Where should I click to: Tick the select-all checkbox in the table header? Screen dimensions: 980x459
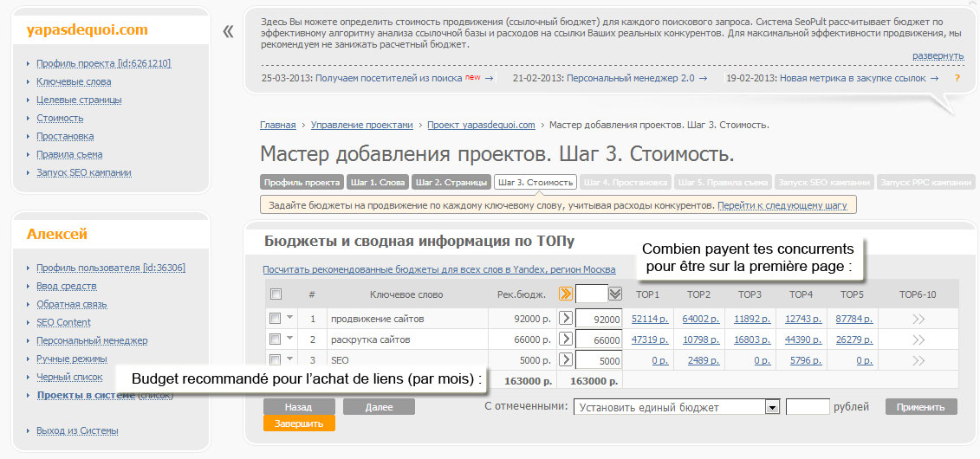click(276, 294)
